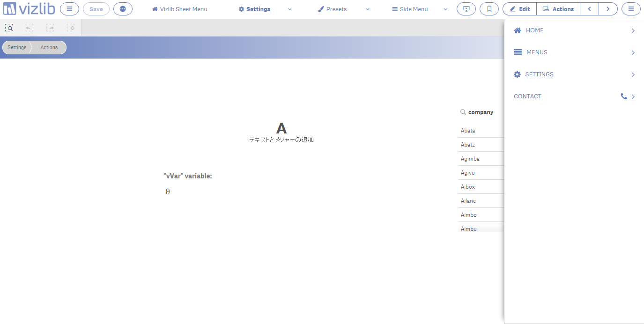Open the smart search magnifier in selections bar
Screen dimensions: 644x324
coord(9,28)
